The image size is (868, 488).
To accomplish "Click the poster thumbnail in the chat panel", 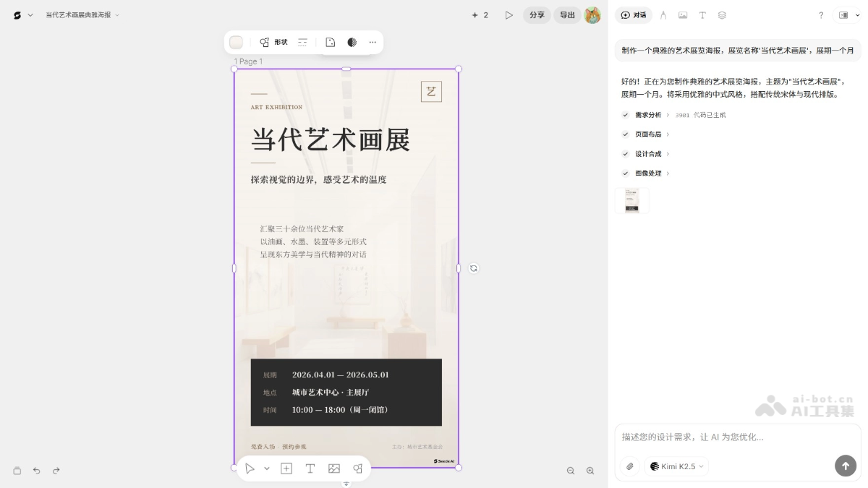I will [631, 200].
